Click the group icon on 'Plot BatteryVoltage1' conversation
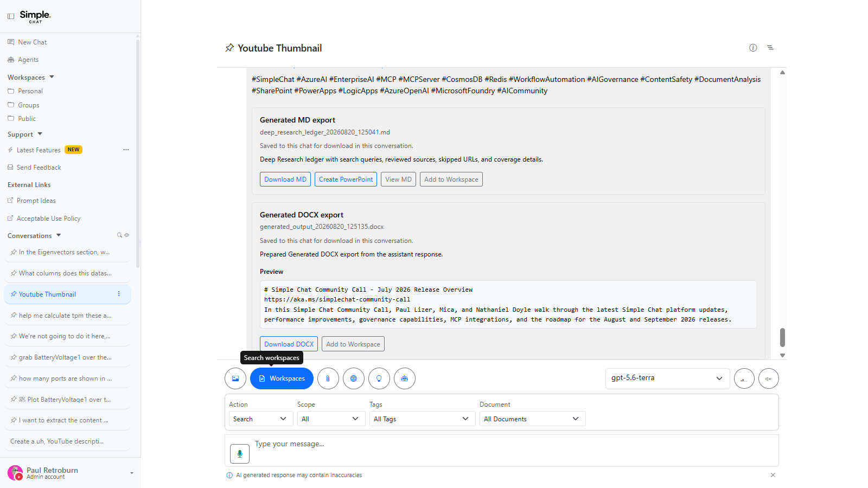868x488 pixels. point(22,399)
